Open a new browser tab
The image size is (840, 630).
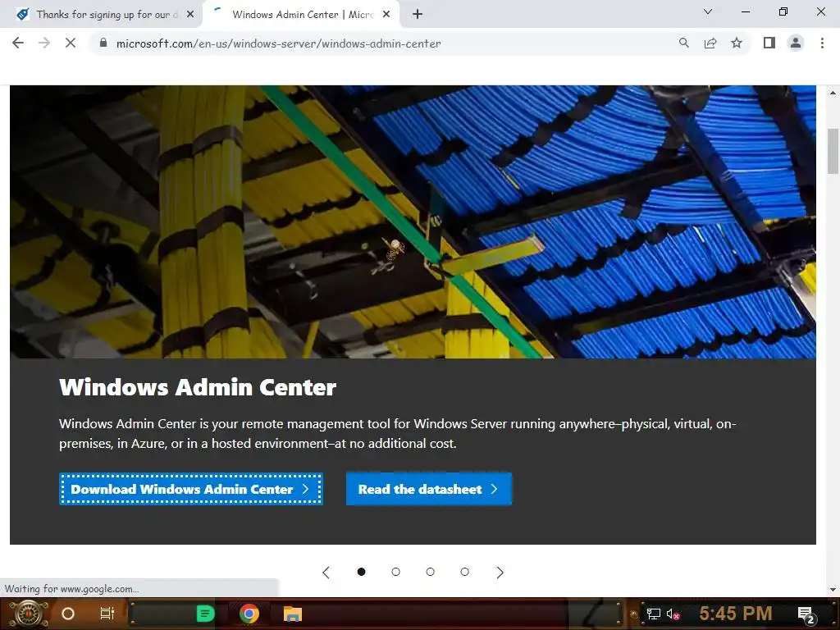418,15
